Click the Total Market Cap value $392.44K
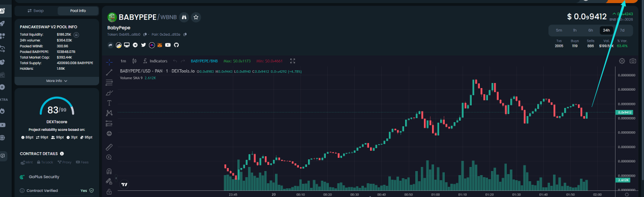 click(x=64, y=57)
